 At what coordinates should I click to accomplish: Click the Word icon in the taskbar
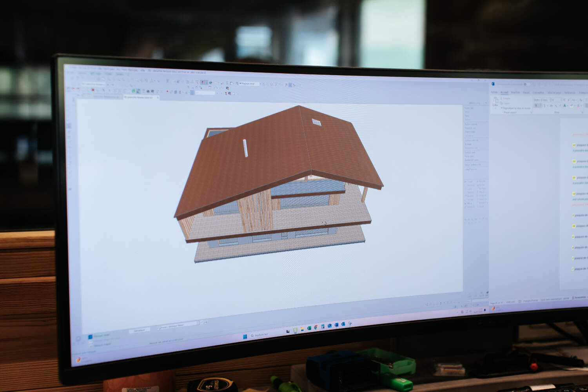tap(336, 325)
